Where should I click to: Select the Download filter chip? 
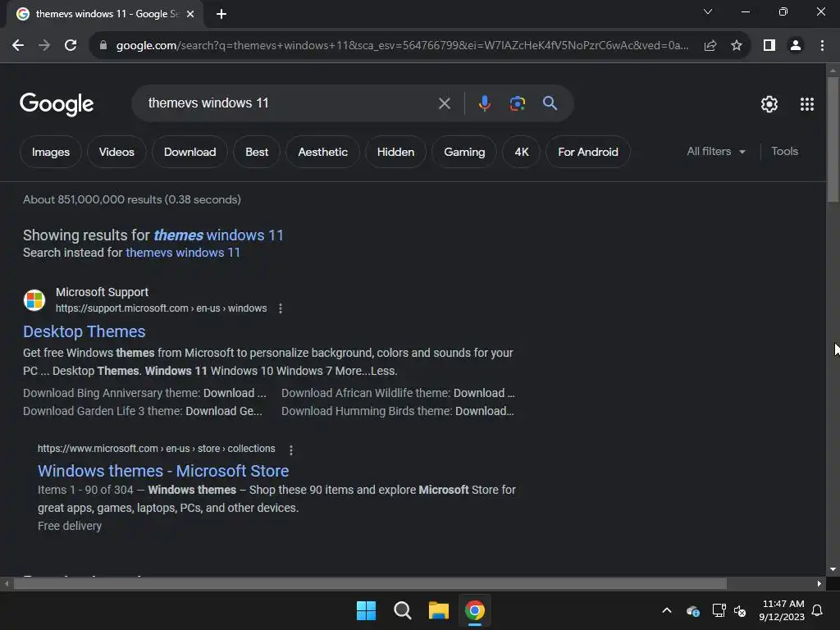point(189,152)
